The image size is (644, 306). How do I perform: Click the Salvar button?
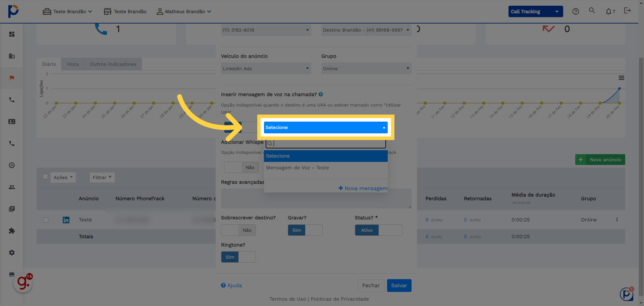point(399,286)
